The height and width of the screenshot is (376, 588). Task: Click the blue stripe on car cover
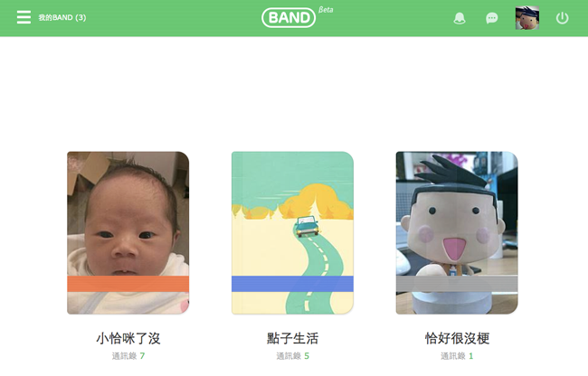(292, 284)
